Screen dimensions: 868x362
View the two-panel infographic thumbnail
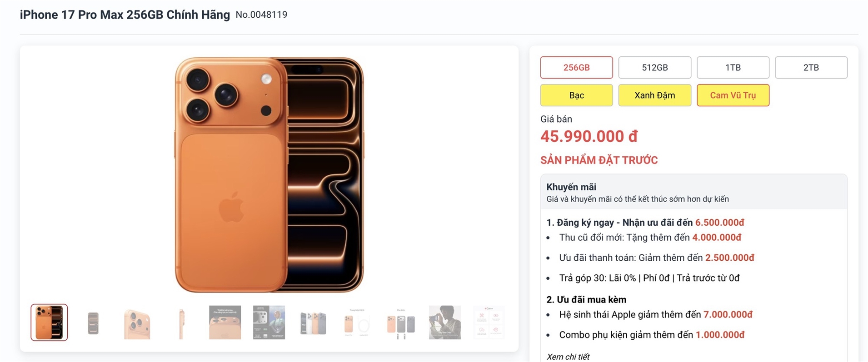coord(269,322)
